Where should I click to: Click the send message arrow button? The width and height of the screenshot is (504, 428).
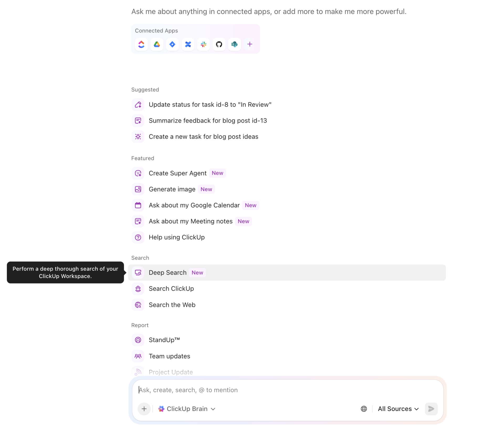[431, 409]
